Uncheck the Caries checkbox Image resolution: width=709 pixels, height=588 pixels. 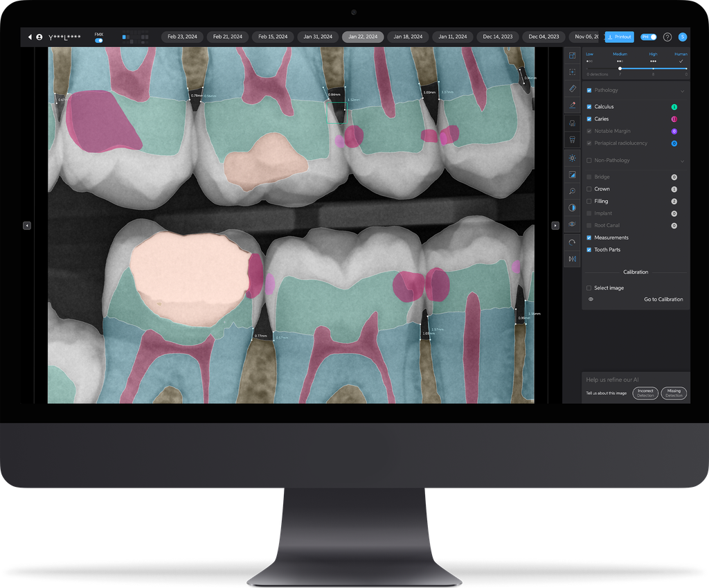589,119
